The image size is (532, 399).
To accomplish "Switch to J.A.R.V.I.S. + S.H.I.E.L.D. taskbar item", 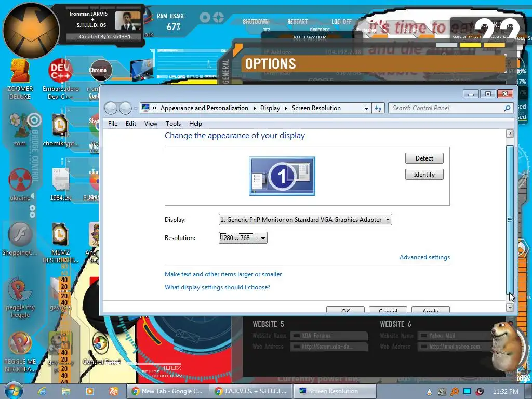I will (x=250, y=391).
